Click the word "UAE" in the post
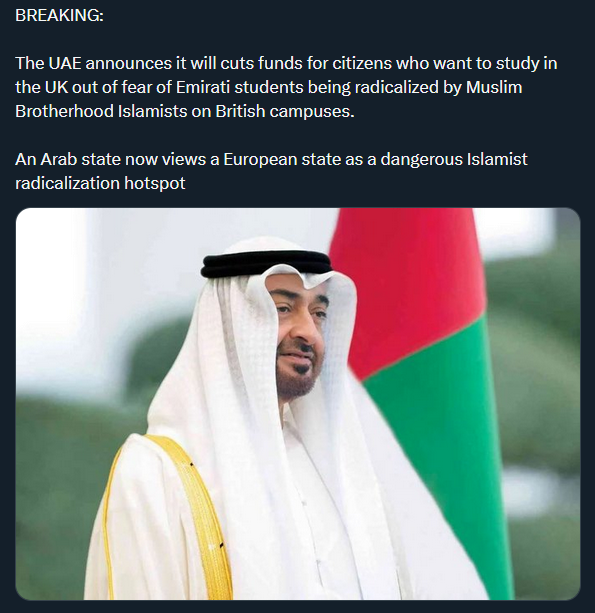The width and height of the screenshot is (595, 613). point(65,63)
